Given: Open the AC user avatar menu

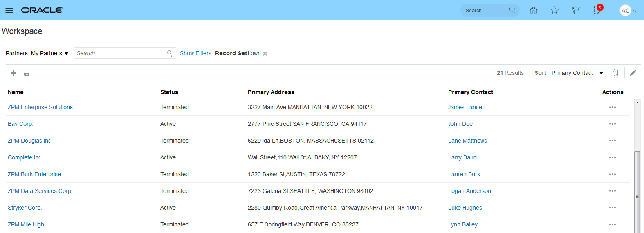Looking at the screenshot, I should tap(625, 11).
